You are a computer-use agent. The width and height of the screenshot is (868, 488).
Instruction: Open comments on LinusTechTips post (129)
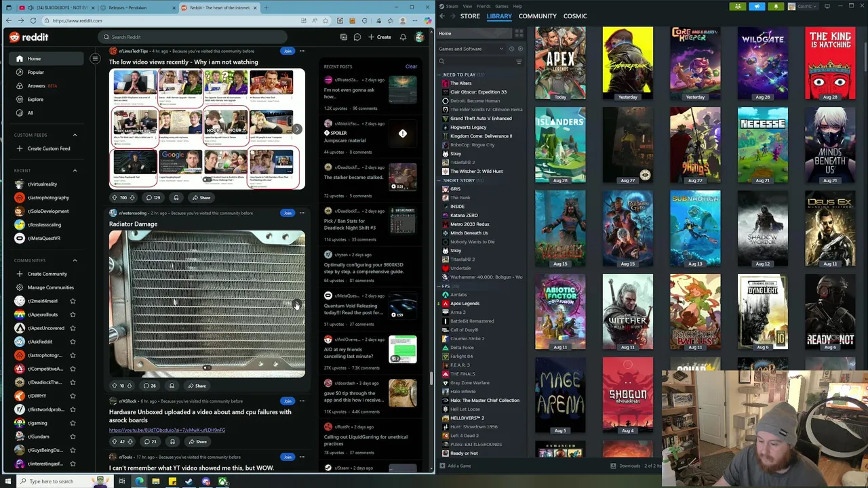pyautogui.click(x=153, y=197)
